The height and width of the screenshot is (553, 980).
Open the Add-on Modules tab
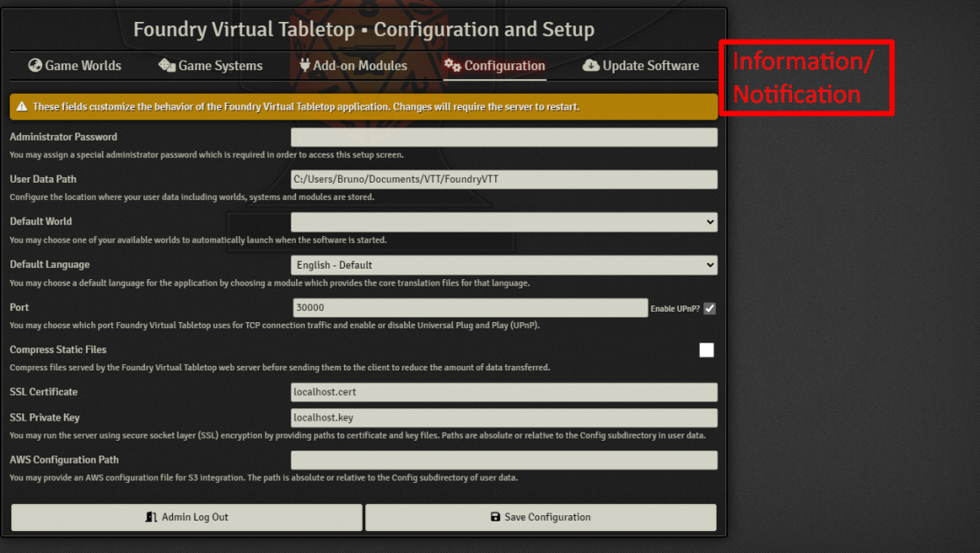click(353, 66)
